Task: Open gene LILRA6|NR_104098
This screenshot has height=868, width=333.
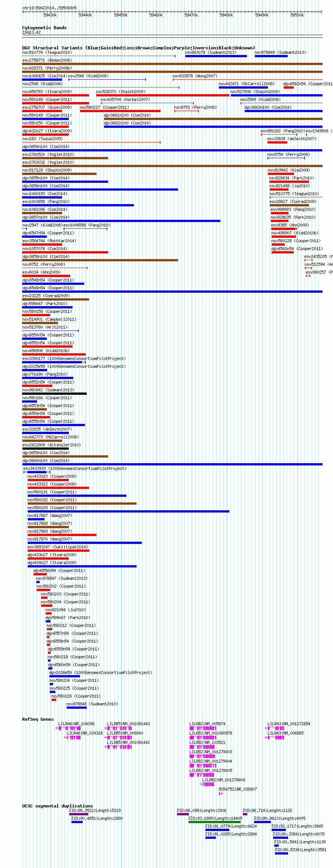Action: pyautogui.click(x=76, y=724)
